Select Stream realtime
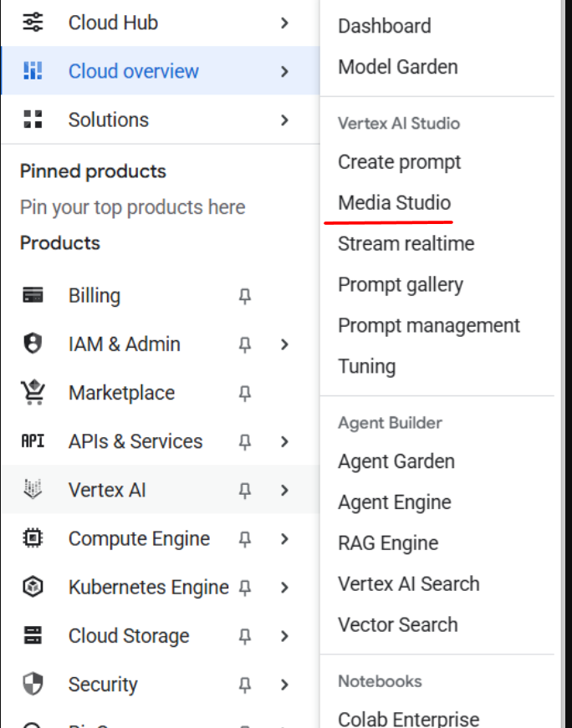The image size is (572, 728). tap(406, 244)
